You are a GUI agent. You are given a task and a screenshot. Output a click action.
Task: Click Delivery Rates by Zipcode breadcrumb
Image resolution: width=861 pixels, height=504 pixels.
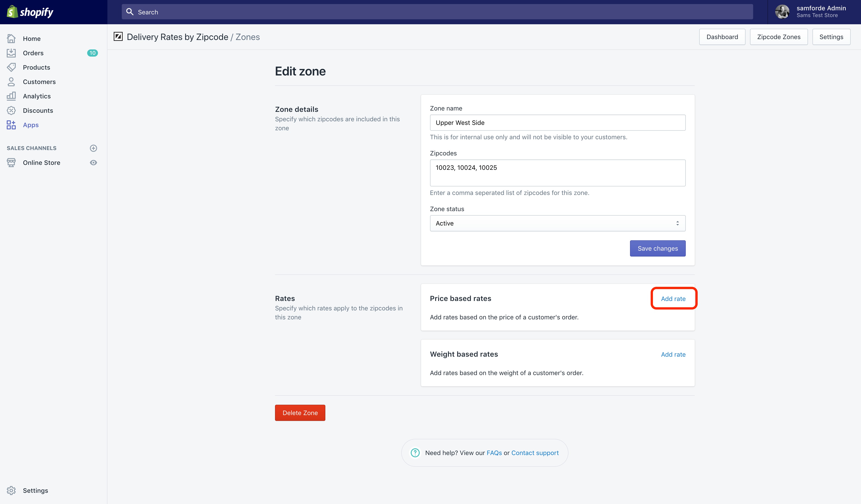pos(177,37)
